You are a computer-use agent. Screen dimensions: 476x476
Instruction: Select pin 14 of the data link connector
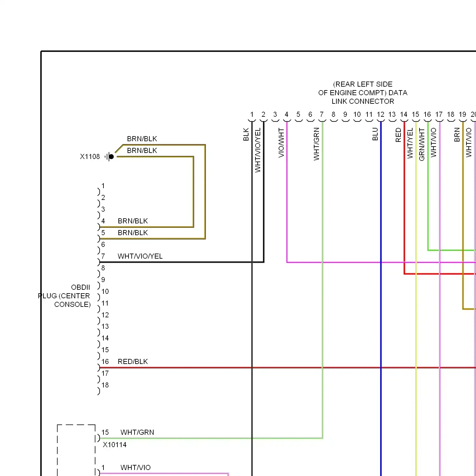(x=404, y=114)
